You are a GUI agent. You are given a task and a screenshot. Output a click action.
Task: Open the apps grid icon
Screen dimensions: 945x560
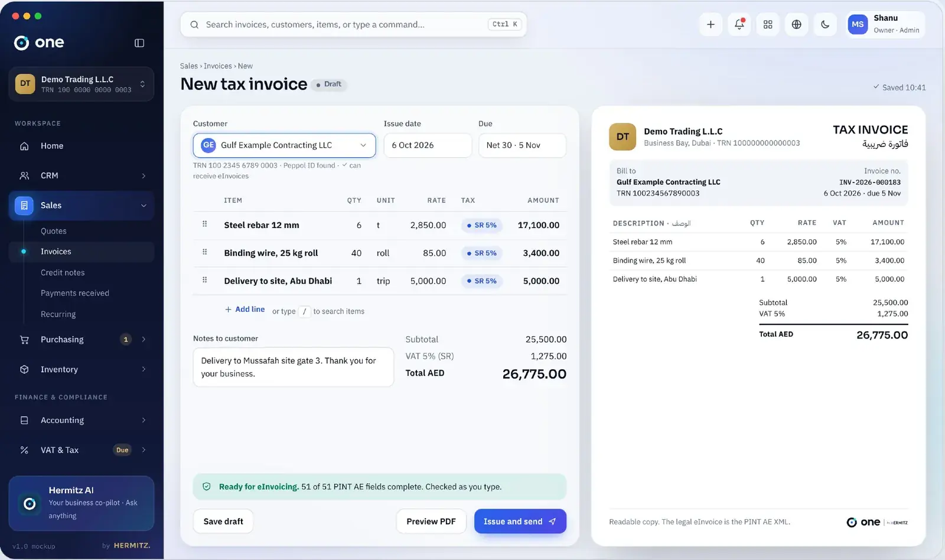(768, 24)
